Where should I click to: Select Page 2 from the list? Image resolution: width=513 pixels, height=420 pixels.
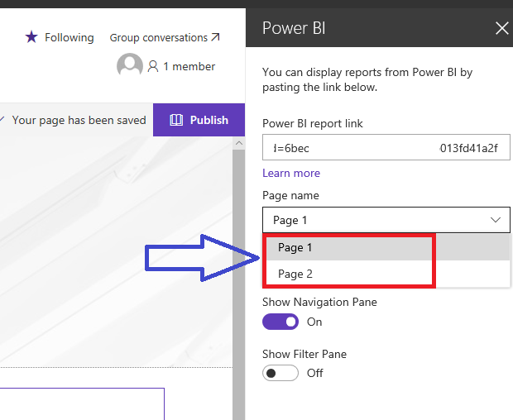pyautogui.click(x=388, y=274)
